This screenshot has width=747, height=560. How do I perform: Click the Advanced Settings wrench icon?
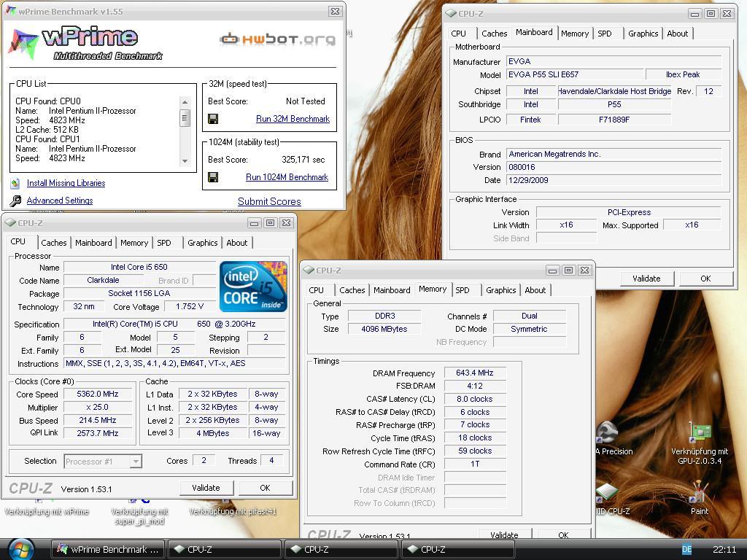[x=15, y=201]
